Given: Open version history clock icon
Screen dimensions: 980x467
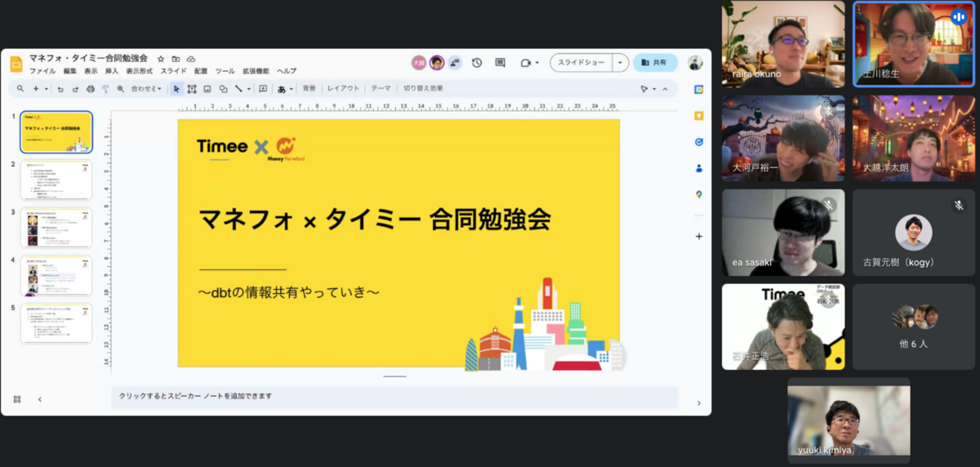Looking at the screenshot, I should 477,63.
